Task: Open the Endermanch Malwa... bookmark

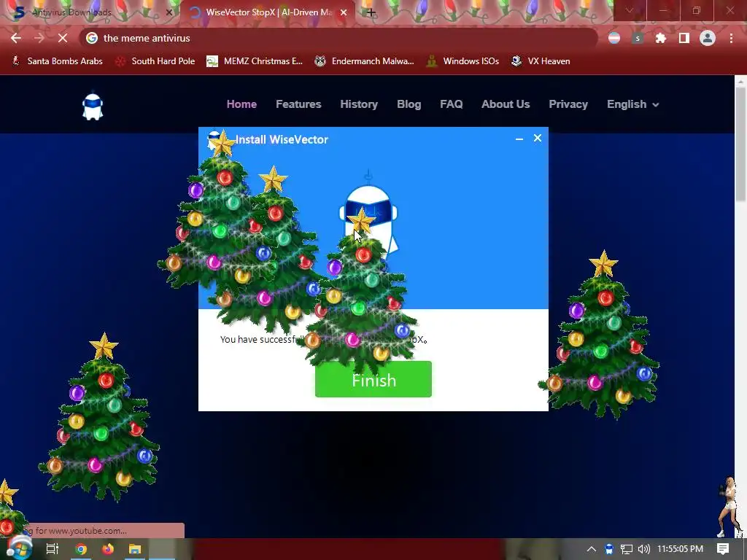Action: [x=365, y=61]
